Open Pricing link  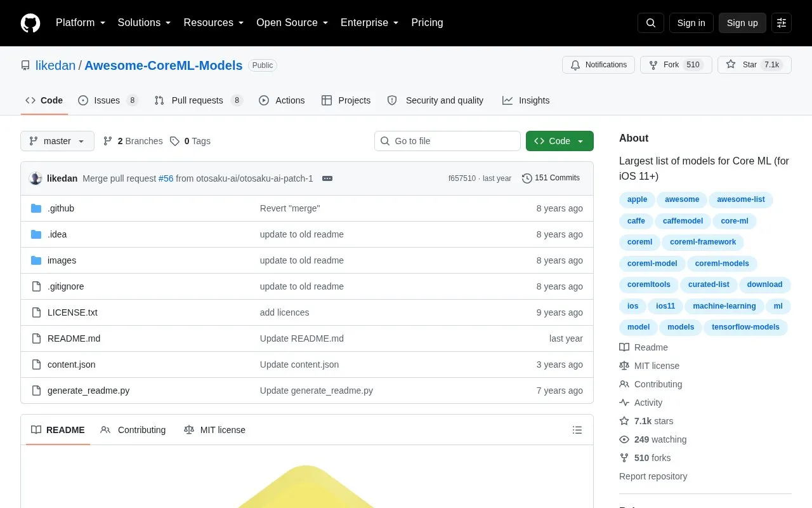tap(427, 23)
